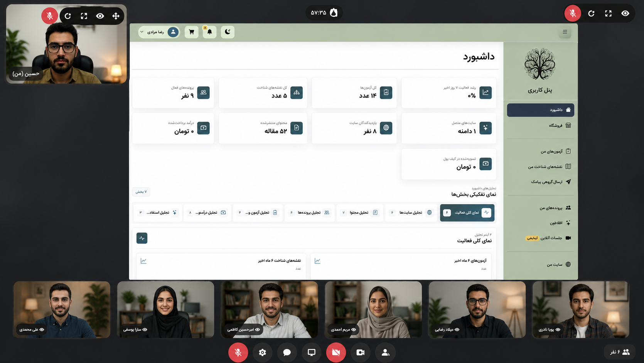
Task: Open the shopping cart icon
Action: coord(192,32)
